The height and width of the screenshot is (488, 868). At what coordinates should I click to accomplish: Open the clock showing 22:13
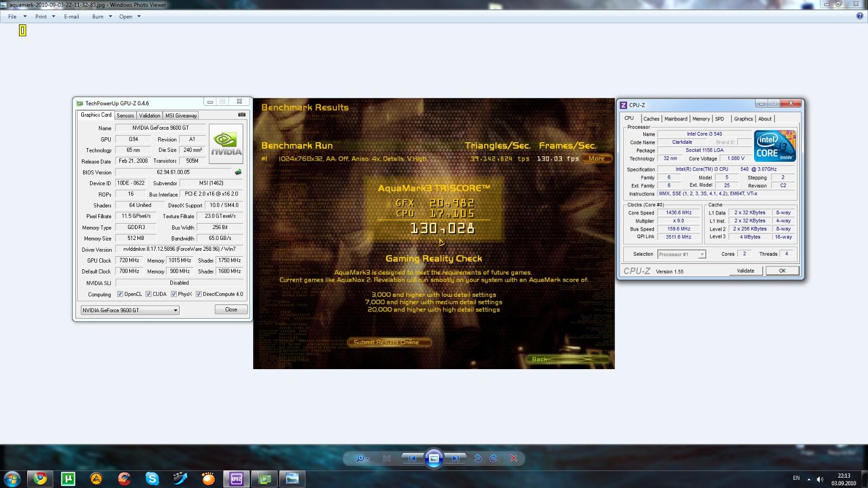pos(844,479)
